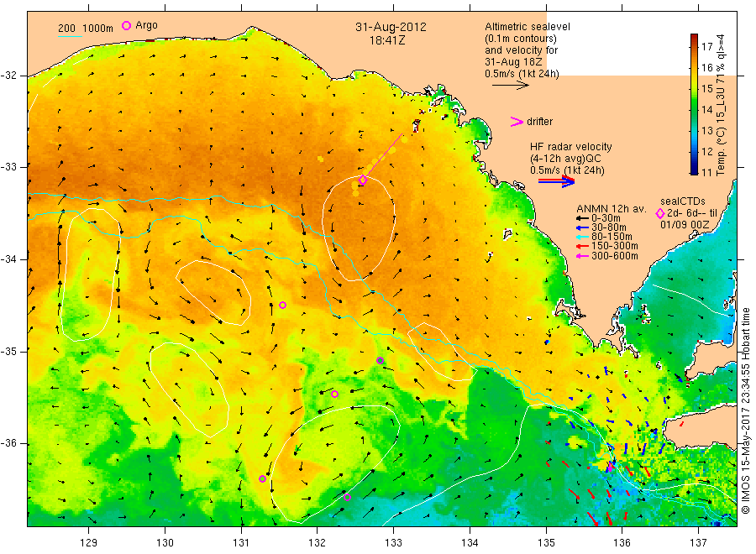This screenshot has width=756, height=554.
Task: Click the '(0.1m contours)' caption line
Action: pos(521,39)
